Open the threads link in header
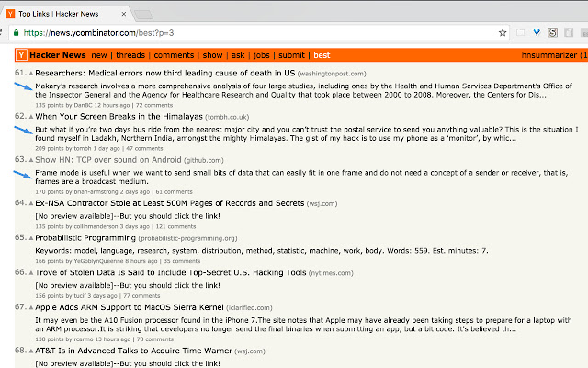 point(130,55)
